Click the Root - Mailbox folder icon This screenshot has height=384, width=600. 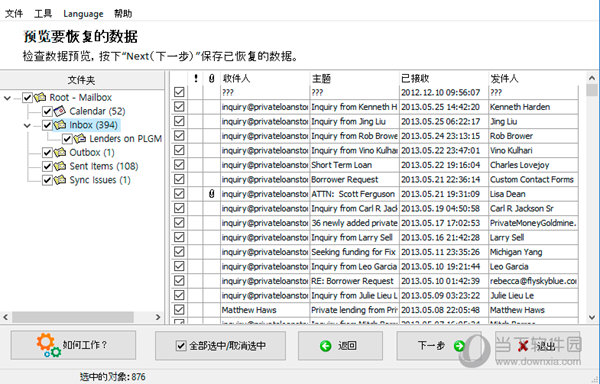coord(40,97)
